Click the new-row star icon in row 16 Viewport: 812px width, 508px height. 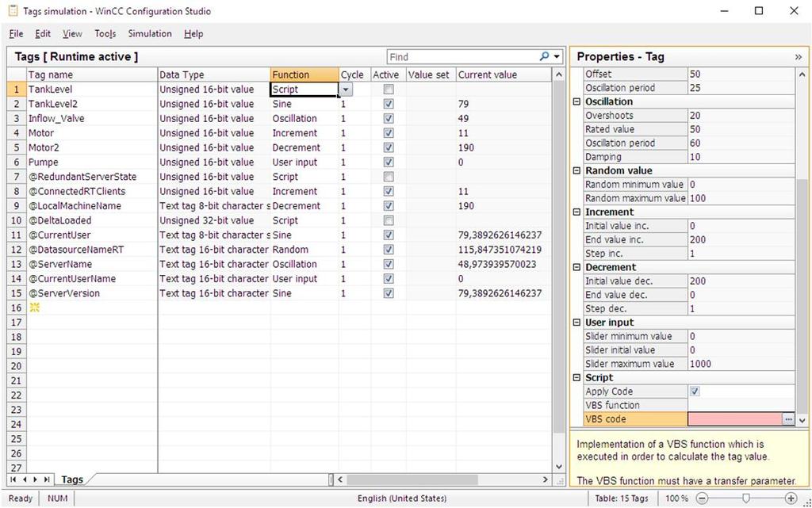pyautogui.click(x=35, y=307)
